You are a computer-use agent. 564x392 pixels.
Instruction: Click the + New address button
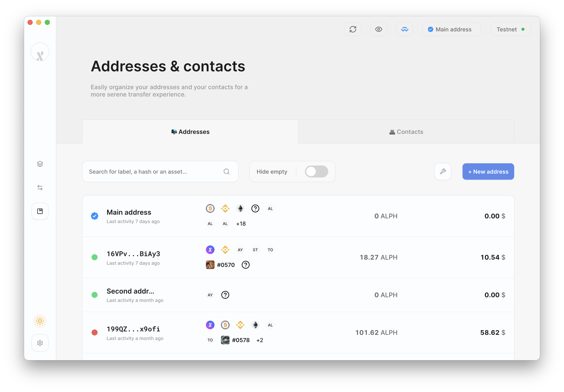(x=488, y=172)
